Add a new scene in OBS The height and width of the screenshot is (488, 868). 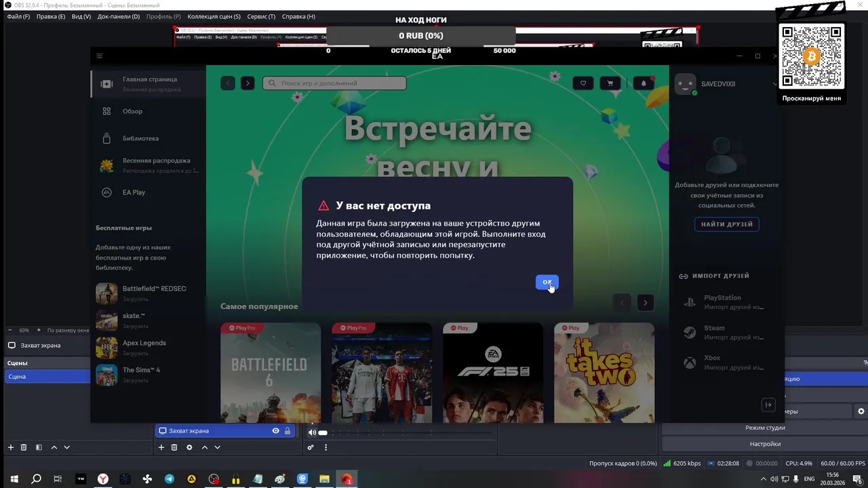point(10,447)
